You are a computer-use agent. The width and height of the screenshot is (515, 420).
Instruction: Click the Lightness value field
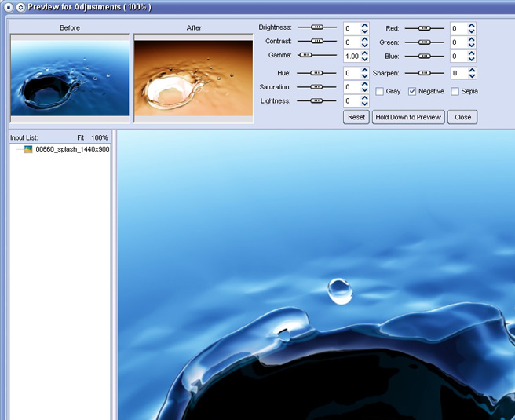352,100
